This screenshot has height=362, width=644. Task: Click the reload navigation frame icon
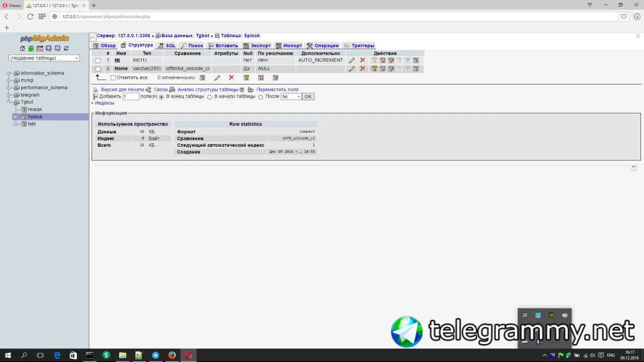[x=66, y=48]
